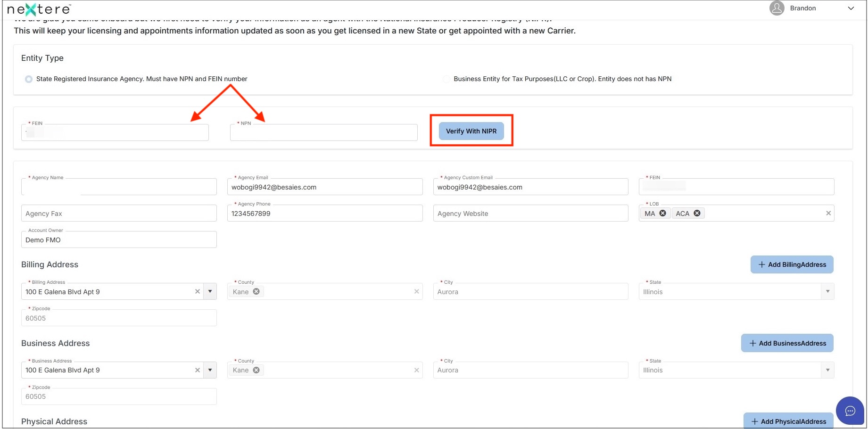Remove Kane tag in Billing County
The height and width of the screenshot is (429, 868).
tap(256, 291)
